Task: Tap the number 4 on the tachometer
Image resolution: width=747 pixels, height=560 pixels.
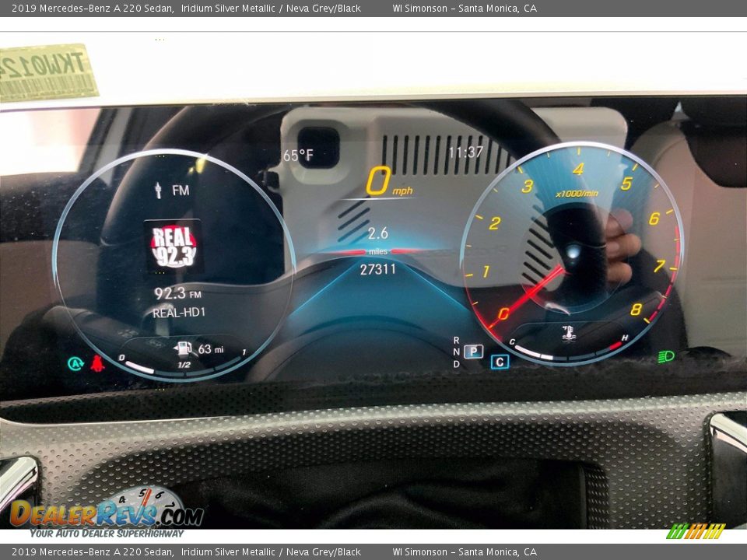Action: click(578, 169)
